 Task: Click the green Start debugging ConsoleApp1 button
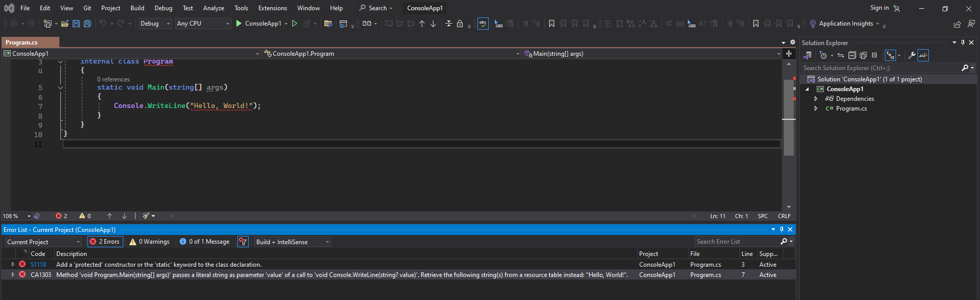click(x=238, y=24)
